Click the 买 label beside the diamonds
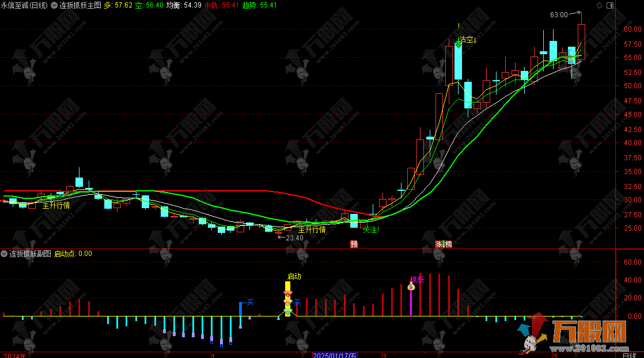The image size is (644, 358). 298,303
